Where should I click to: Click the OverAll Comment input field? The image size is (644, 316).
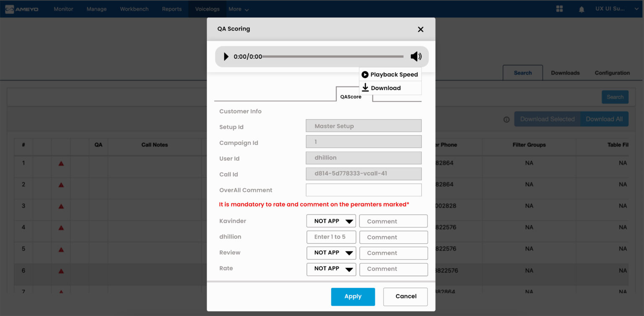click(363, 190)
